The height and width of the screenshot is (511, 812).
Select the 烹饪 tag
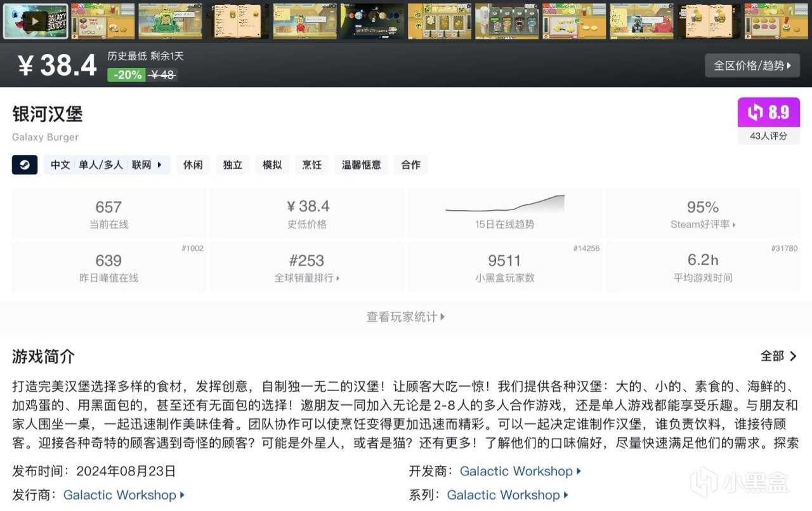click(312, 164)
